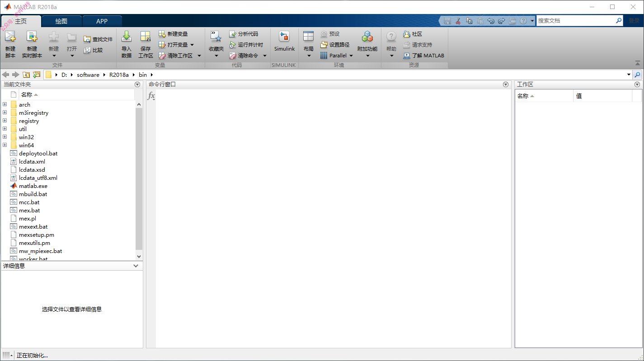Click Request Support (请求支持)
Image resolution: width=644 pixels, height=361 pixels.
coord(418,45)
